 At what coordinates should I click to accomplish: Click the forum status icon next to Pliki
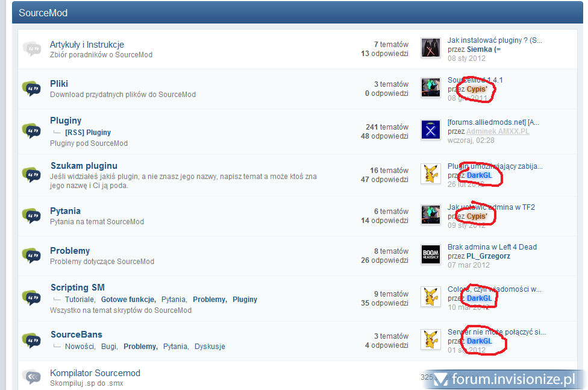32,89
